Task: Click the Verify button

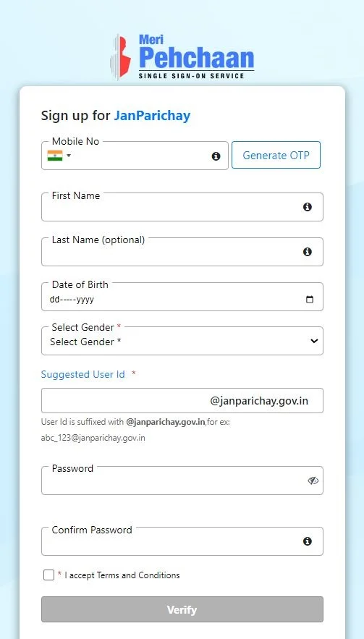Action: point(182,609)
